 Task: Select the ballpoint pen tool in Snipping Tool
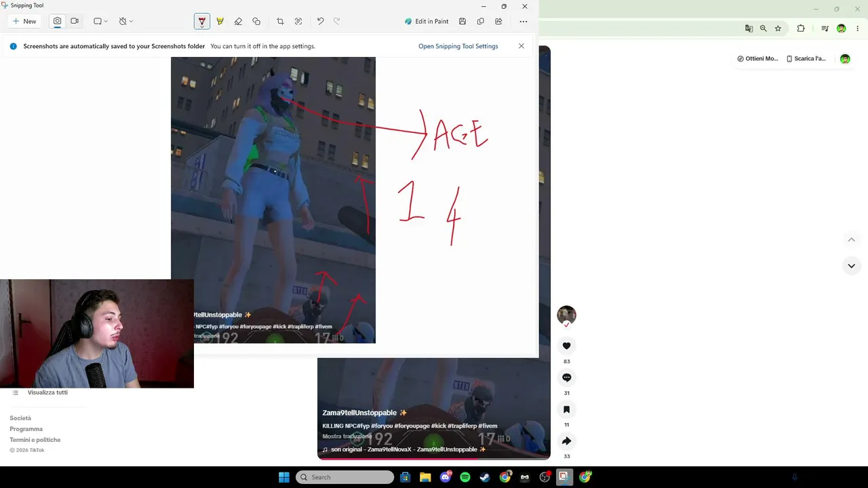[x=202, y=21]
